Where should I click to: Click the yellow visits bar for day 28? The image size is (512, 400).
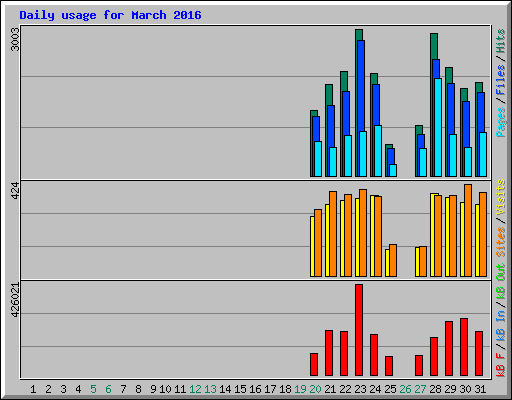432,235
